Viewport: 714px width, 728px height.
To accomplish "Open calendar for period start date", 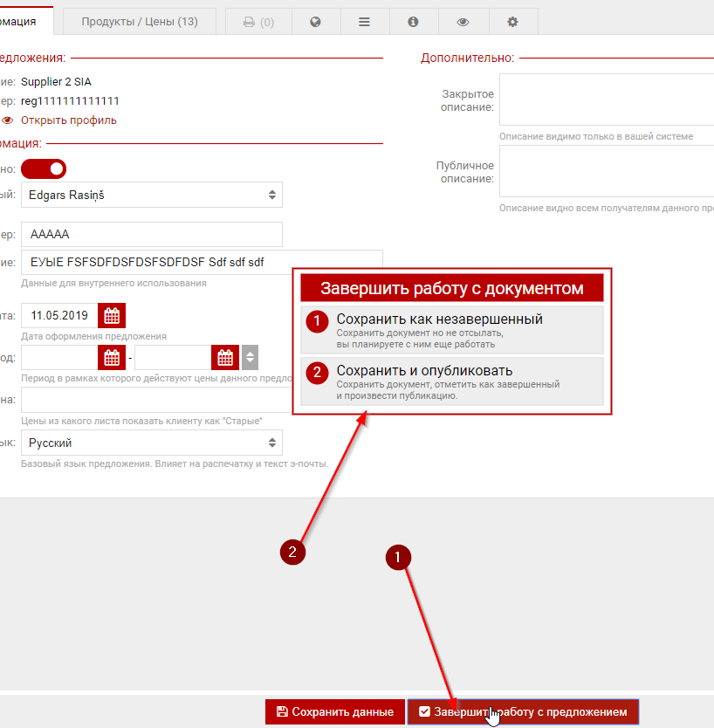I will point(112,357).
